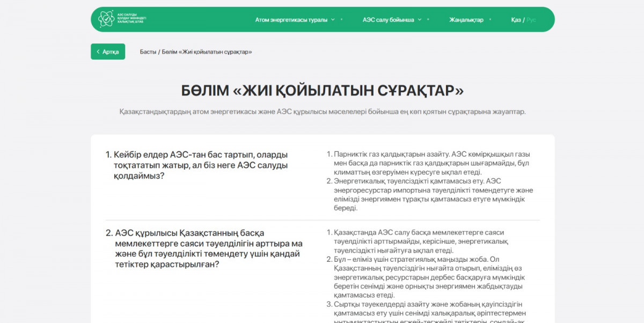Screen dimensions: 644x323
Task: Click the left arrow icon in «Артқа»
Action: [x=98, y=52]
